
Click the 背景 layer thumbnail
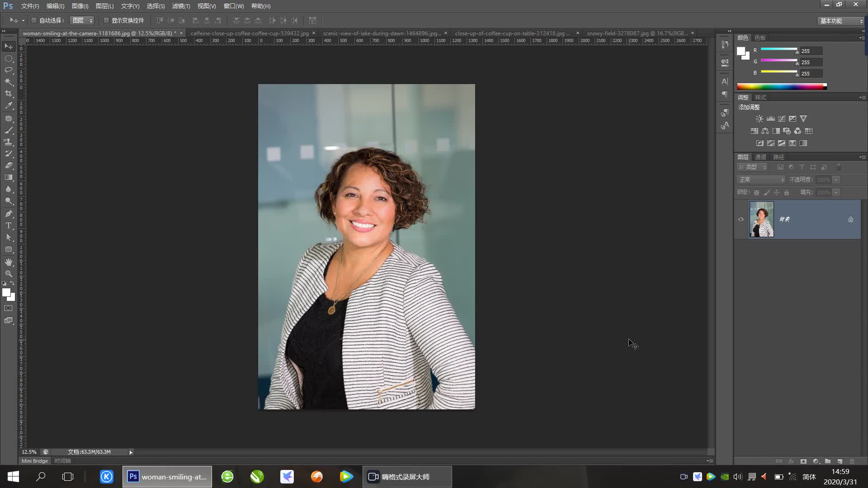pos(762,220)
